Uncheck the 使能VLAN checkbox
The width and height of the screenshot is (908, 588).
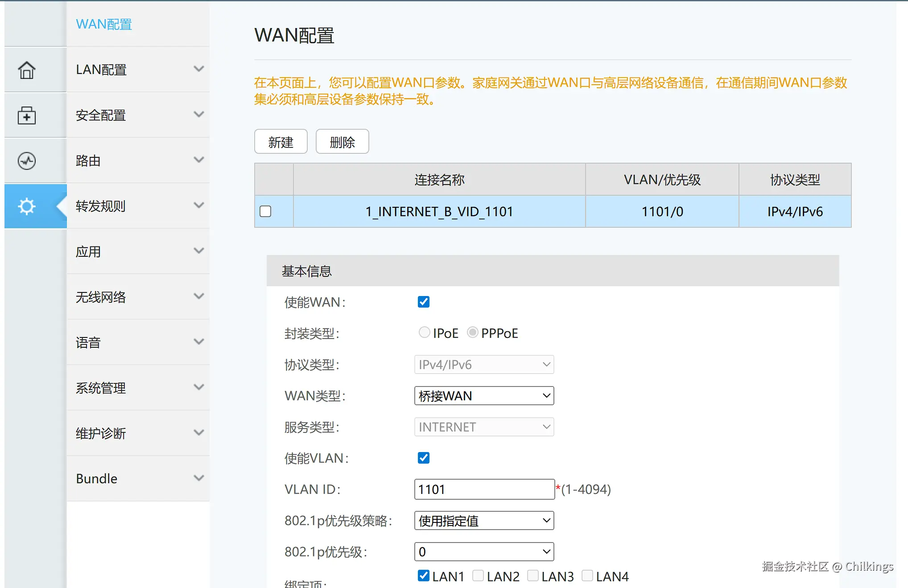tap(423, 458)
